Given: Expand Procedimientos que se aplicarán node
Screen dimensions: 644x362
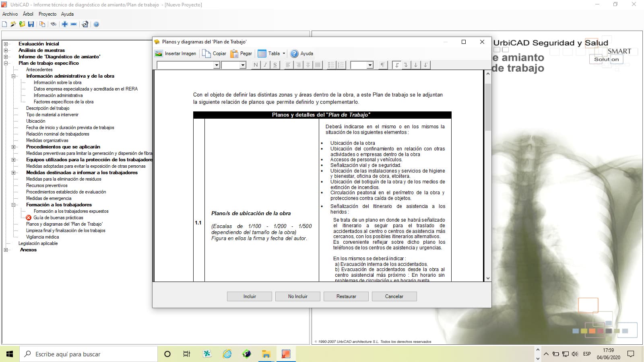Looking at the screenshot, I should click(14, 147).
